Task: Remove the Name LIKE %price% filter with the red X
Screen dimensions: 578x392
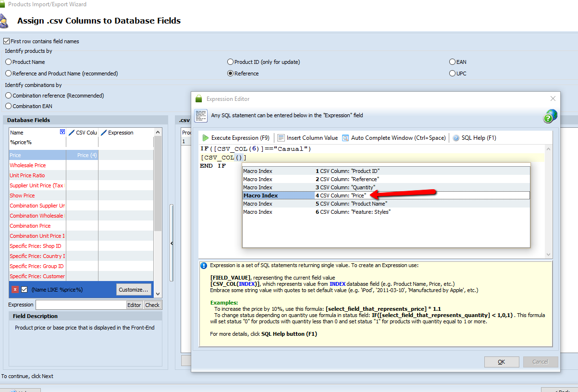Action: click(15, 290)
